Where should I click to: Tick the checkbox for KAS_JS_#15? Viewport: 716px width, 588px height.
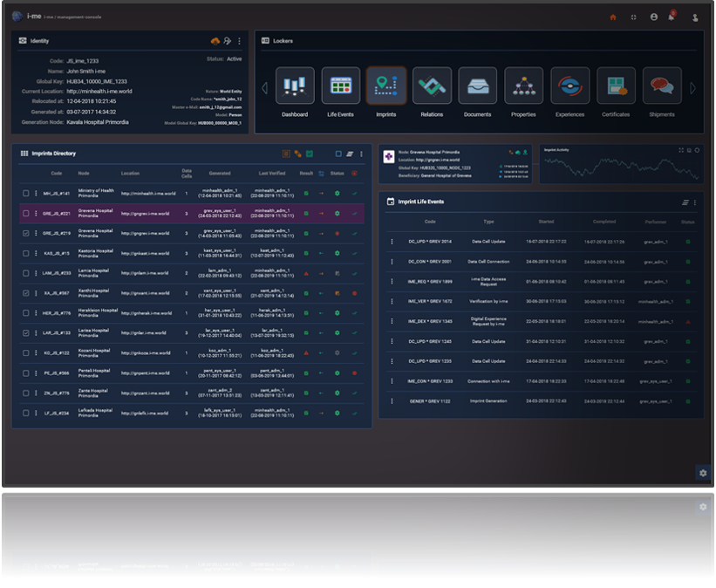click(26, 253)
